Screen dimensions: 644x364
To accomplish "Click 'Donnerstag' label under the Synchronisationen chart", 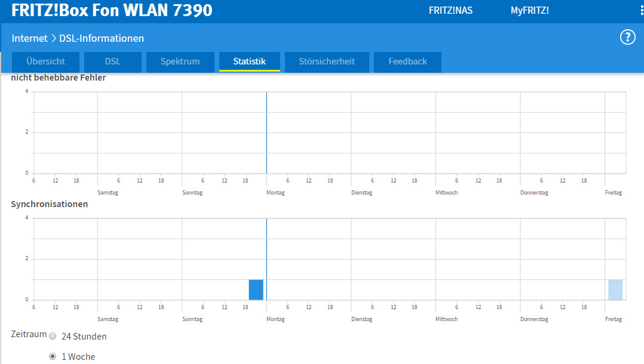I will tap(534, 319).
